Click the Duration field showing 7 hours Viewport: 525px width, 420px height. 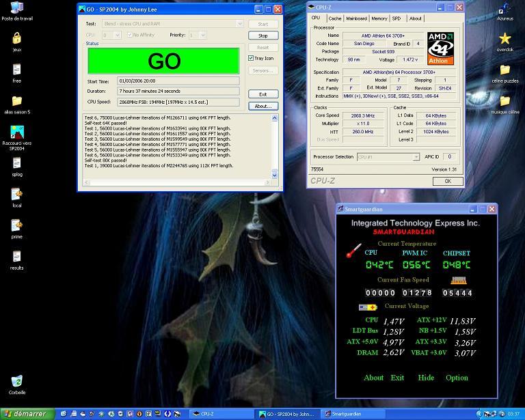(x=178, y=91)
